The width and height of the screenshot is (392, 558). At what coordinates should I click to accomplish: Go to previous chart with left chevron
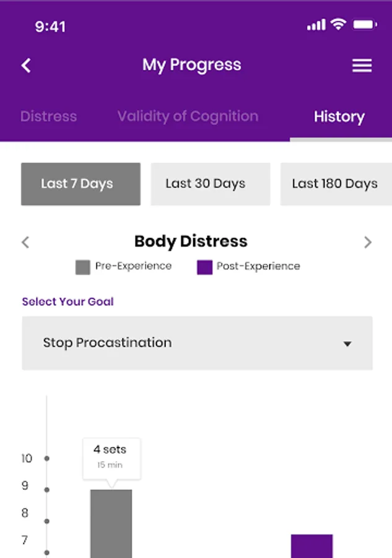point(25,242)
